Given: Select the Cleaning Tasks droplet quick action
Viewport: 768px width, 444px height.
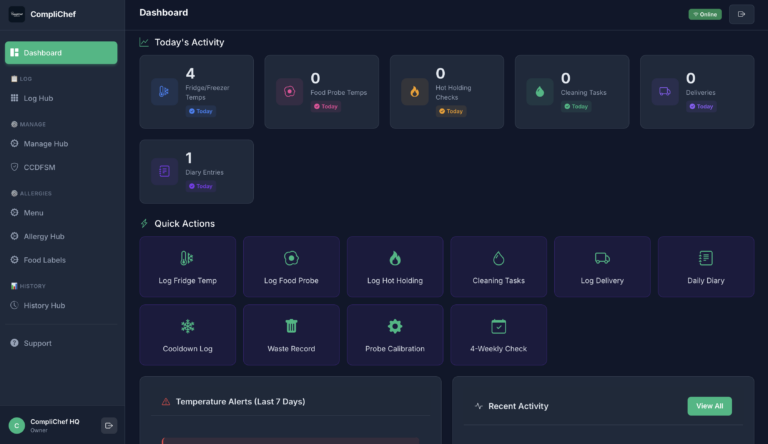Looking at the screenshot, I should tap(498, 258).
